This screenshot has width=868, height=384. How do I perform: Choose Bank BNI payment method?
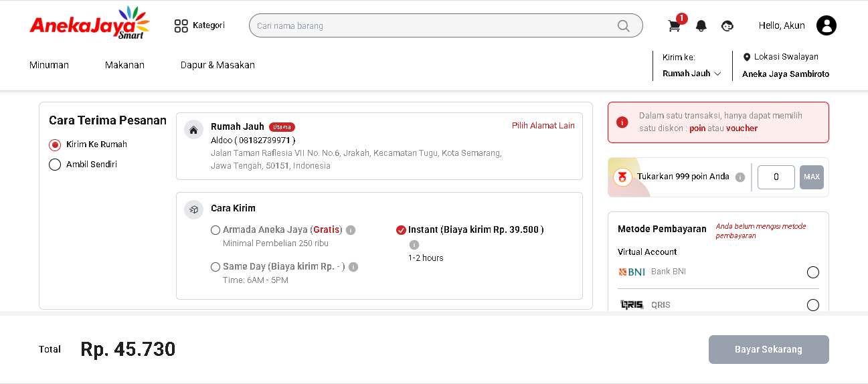813,272
